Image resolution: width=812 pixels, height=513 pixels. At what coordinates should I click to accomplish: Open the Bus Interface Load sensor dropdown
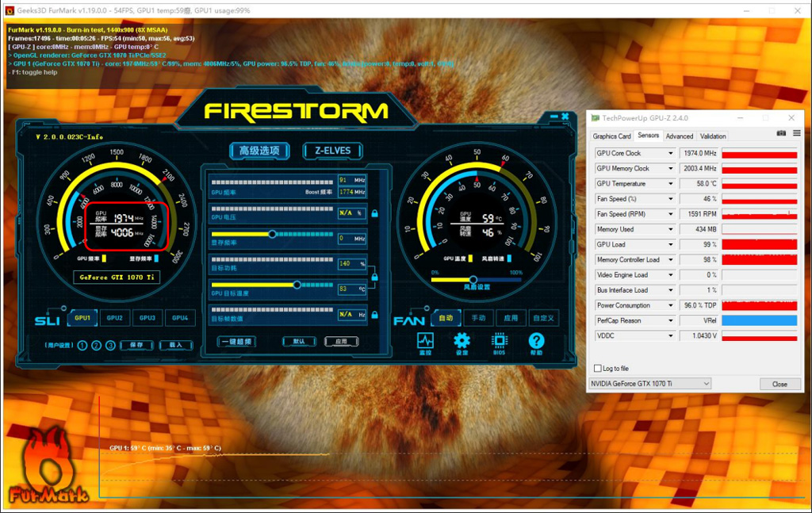(x=671, y=290)
